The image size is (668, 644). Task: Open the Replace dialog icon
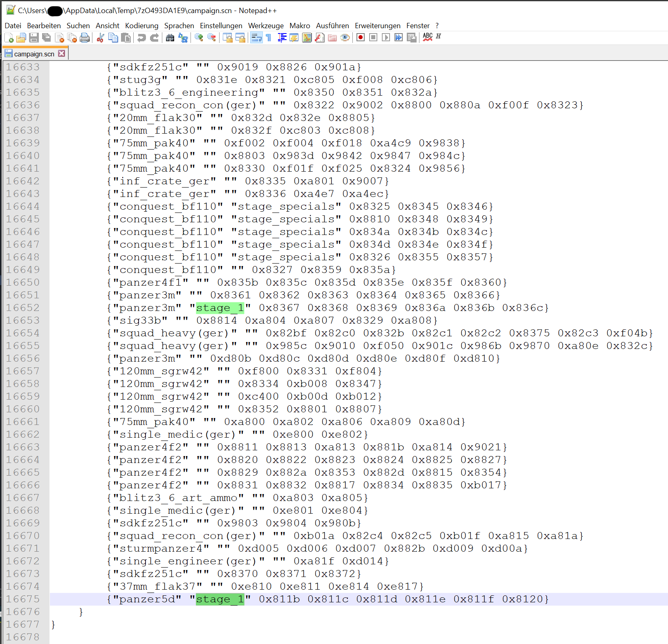tap(183, 38)
